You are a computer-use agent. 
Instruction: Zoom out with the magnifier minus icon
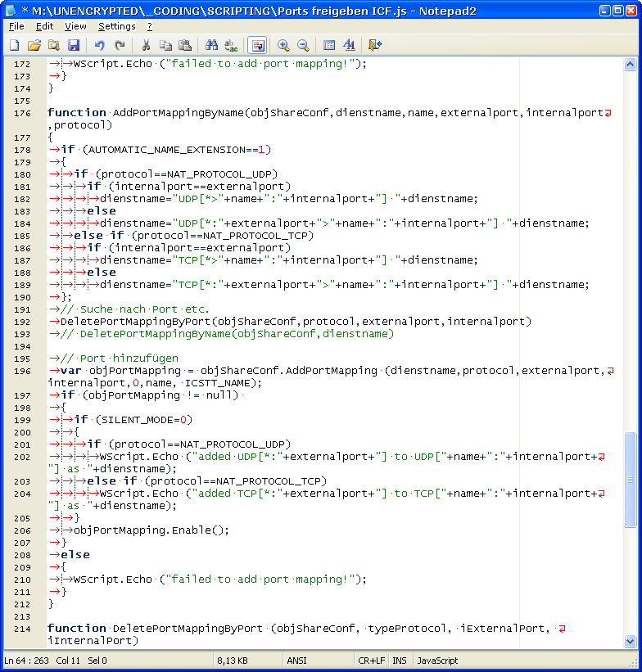pyautogui.click(x=303, y=45)
